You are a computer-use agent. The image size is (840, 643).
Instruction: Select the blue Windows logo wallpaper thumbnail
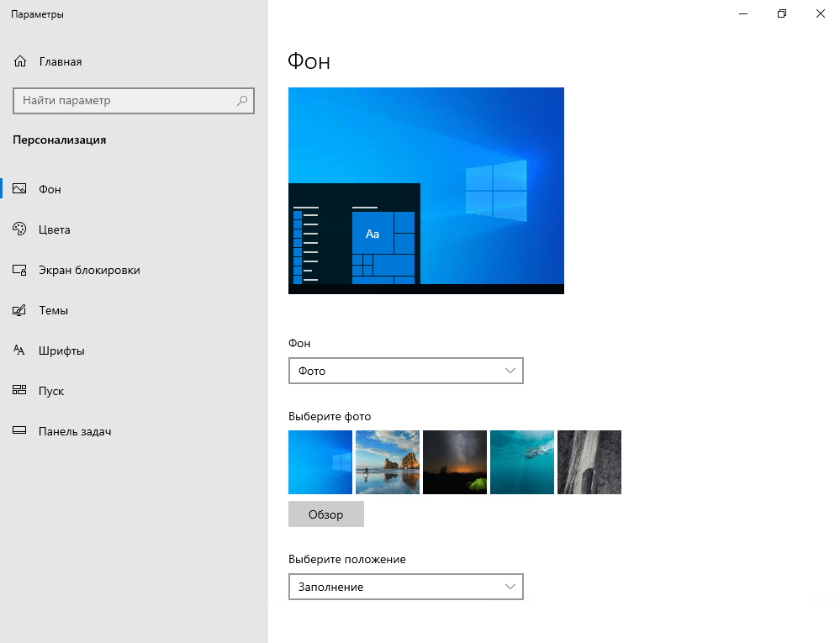tap(320, 462)
